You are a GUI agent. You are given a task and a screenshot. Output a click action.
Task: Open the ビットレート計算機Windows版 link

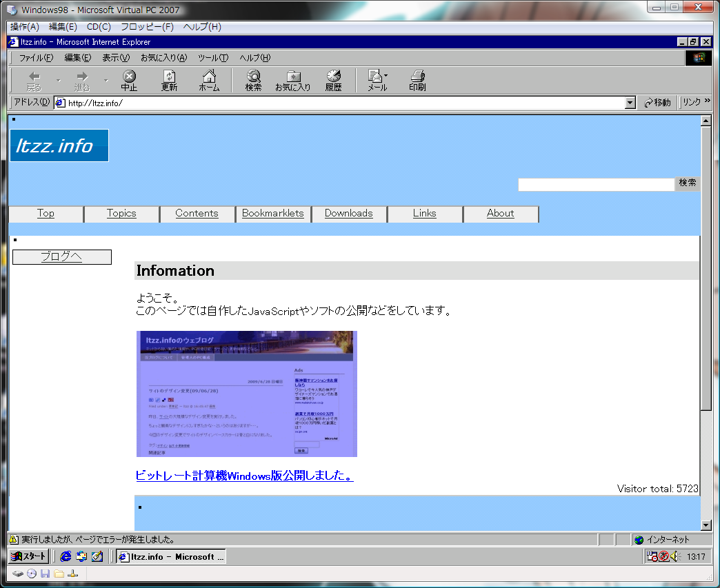[x=244, y=476]
